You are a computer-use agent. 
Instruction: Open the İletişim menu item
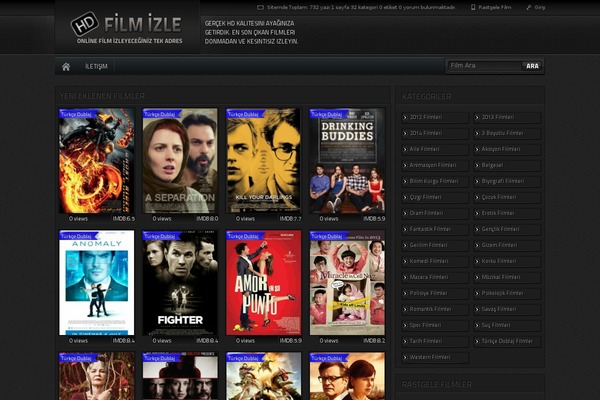coord(96,67)
